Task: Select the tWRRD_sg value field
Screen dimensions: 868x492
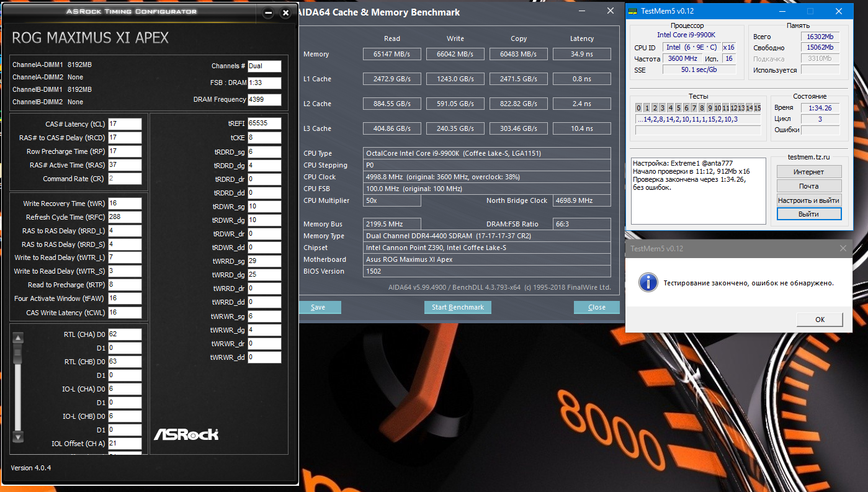Action: 264,261
